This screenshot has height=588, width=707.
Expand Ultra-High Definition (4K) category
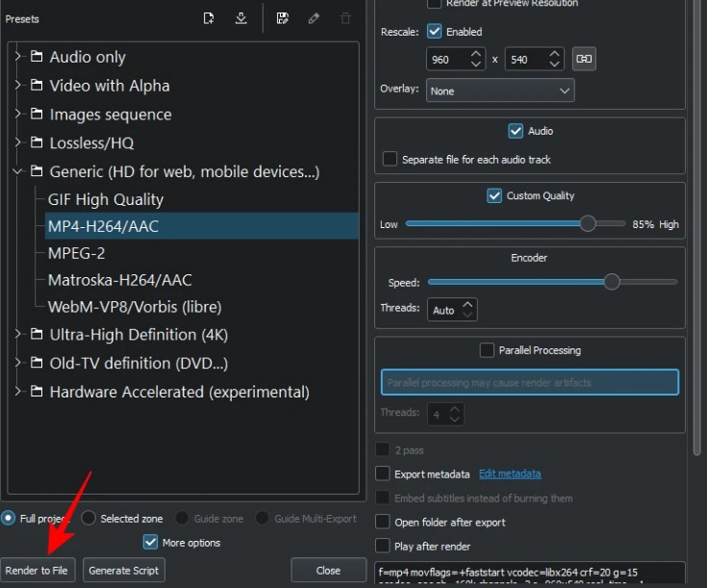17,334
